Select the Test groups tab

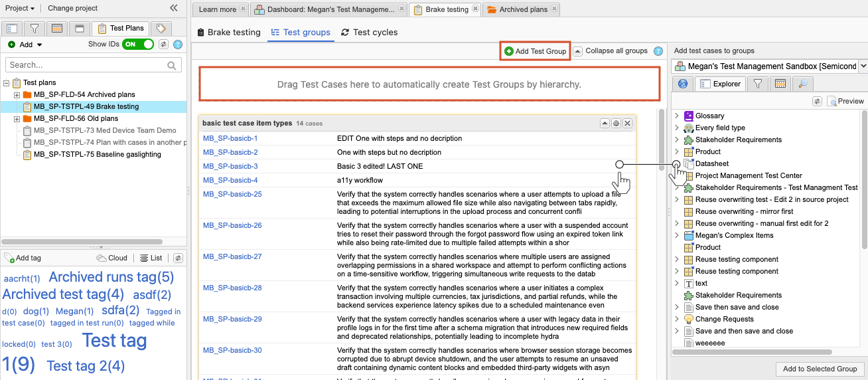[300, 32]
